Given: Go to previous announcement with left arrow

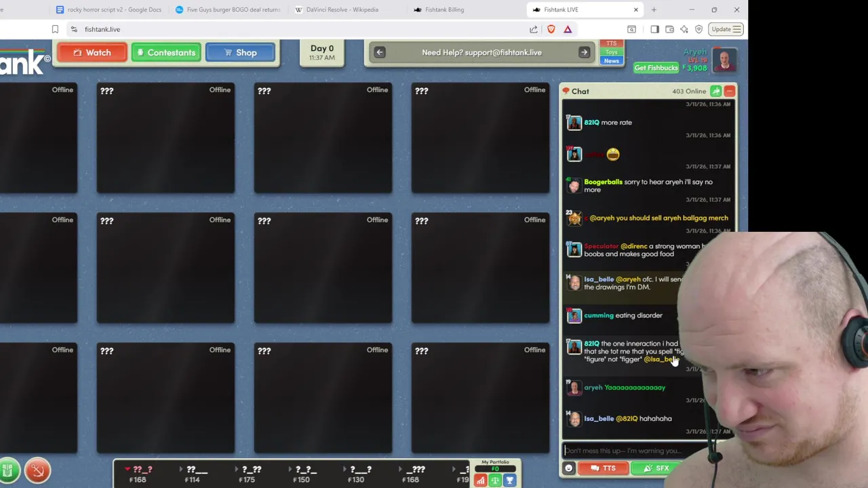Looking at the screenshot, I should pyautogui.click(x=380, y=52).
